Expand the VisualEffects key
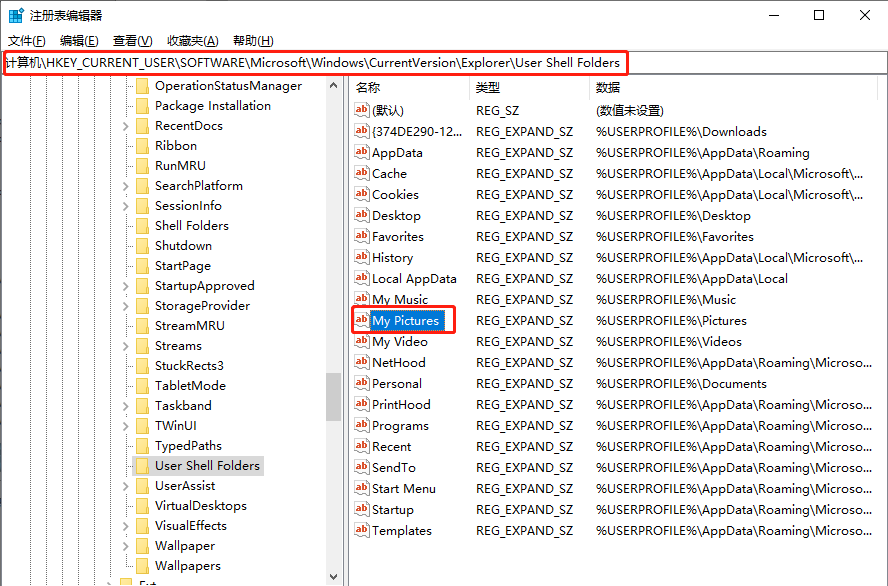 (126, 526)
